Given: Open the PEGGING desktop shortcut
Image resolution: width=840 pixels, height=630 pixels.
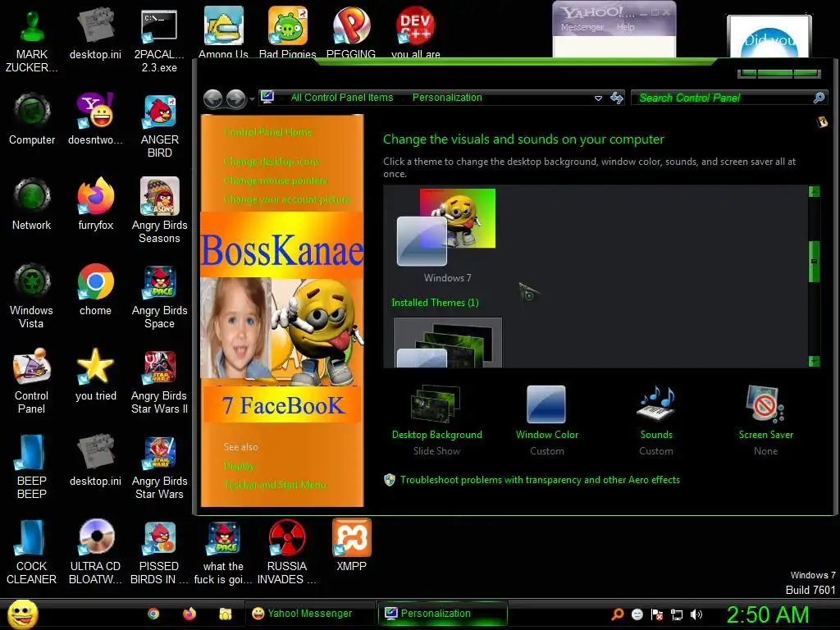Looking at the screenshot, I should pos(351,32).
